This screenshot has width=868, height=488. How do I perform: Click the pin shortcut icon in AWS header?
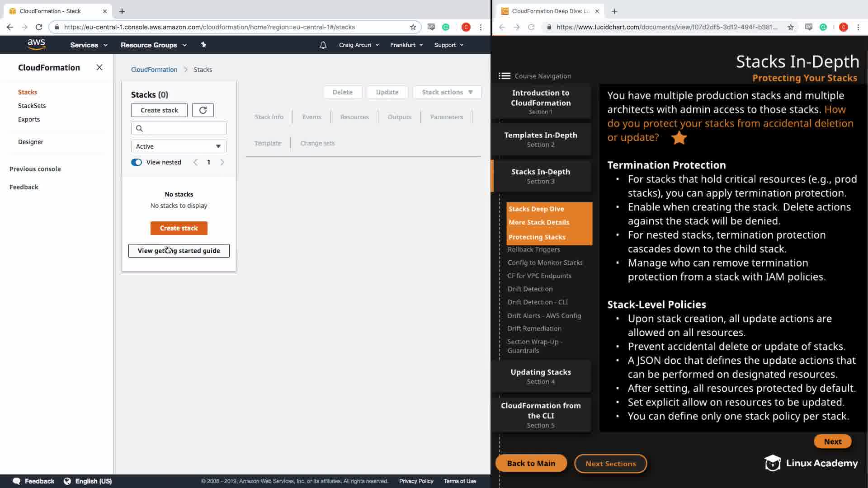[203, 45]
